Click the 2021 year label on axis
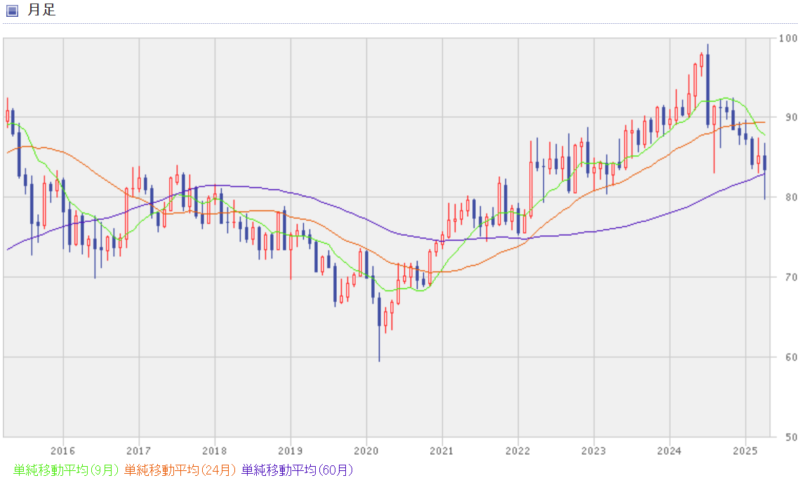The height and width of the screenshot is (478, 800). point(442,451)
